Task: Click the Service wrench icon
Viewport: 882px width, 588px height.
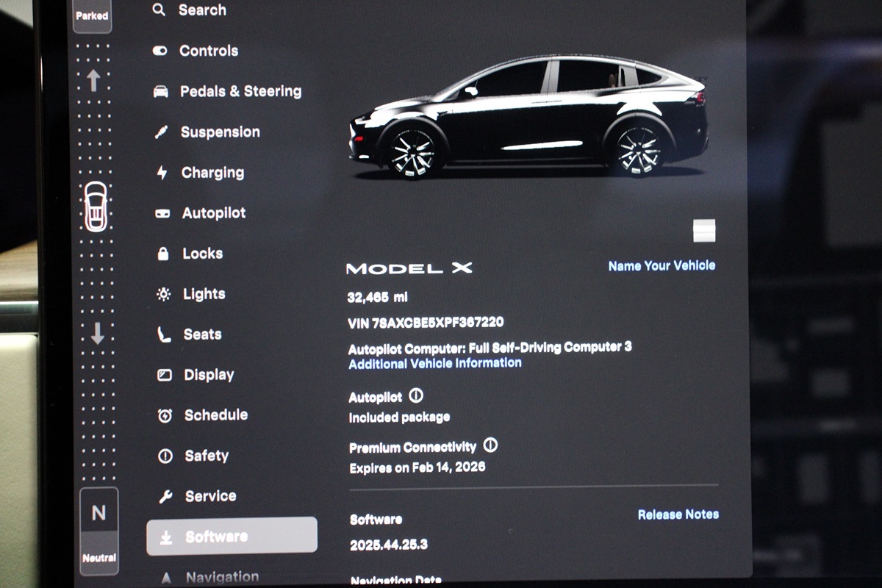Action: pyautogui.click(x=165, y=497)
